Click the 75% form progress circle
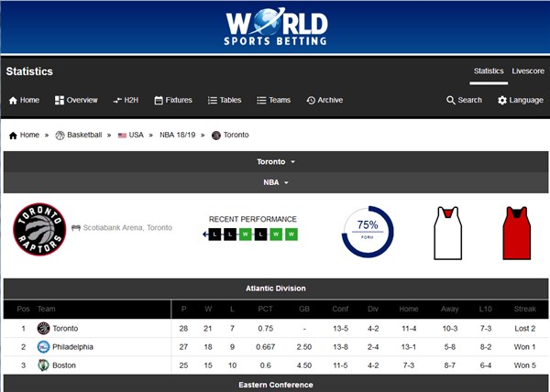550x392 pixels. 368,232
